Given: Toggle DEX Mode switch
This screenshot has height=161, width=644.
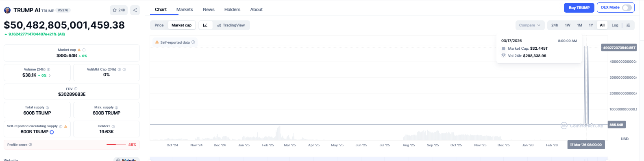Looking at the screenshot, I should [x=627, y=8].
